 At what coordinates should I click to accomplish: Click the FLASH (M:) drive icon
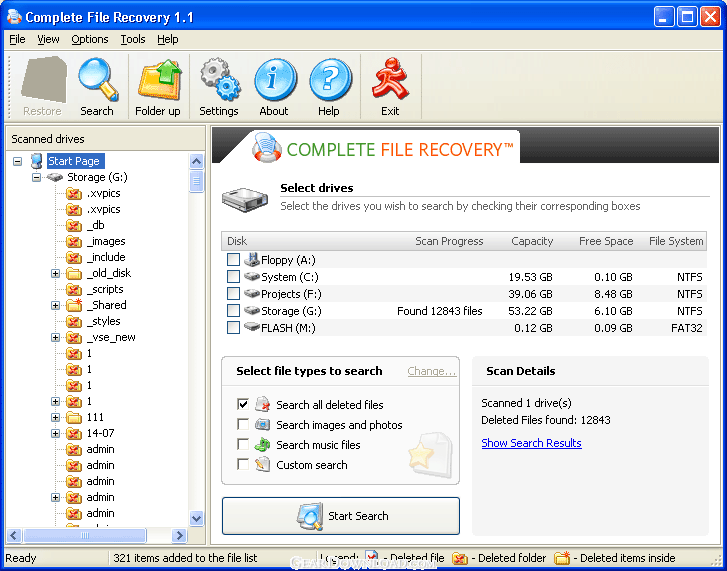[252, 327]
